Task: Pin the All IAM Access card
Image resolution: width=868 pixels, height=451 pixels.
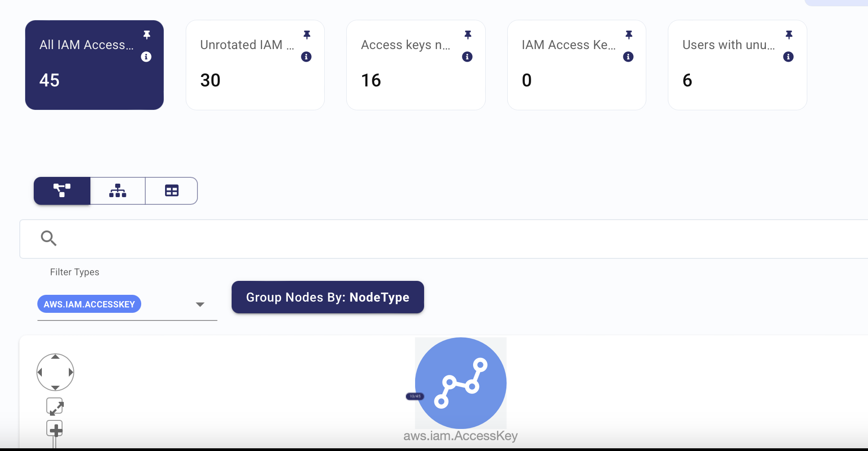Action: [x=147, y=35]
